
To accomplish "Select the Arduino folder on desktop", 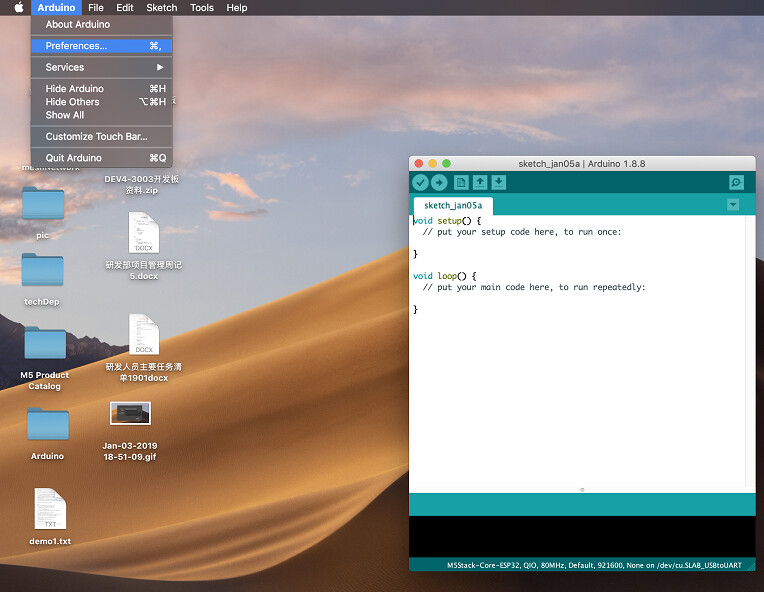I will (x=48, y=424).
